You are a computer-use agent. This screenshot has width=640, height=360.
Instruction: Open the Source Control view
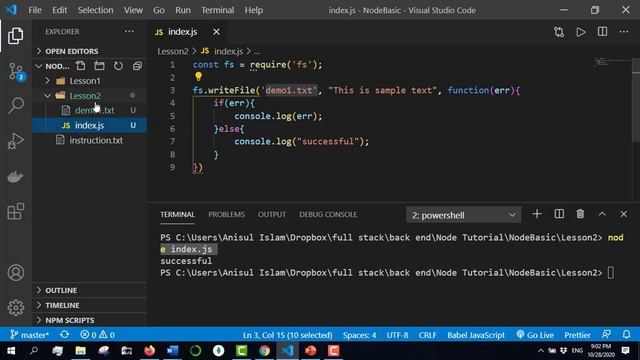(x=16, y=71)
